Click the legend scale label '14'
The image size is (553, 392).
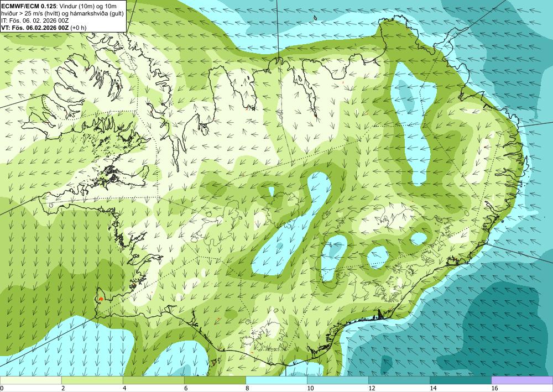(x=433, y=389)
